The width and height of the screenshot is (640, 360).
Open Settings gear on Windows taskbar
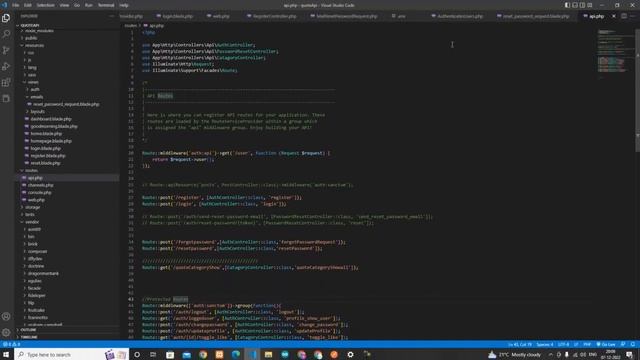(x=350, y=354)
